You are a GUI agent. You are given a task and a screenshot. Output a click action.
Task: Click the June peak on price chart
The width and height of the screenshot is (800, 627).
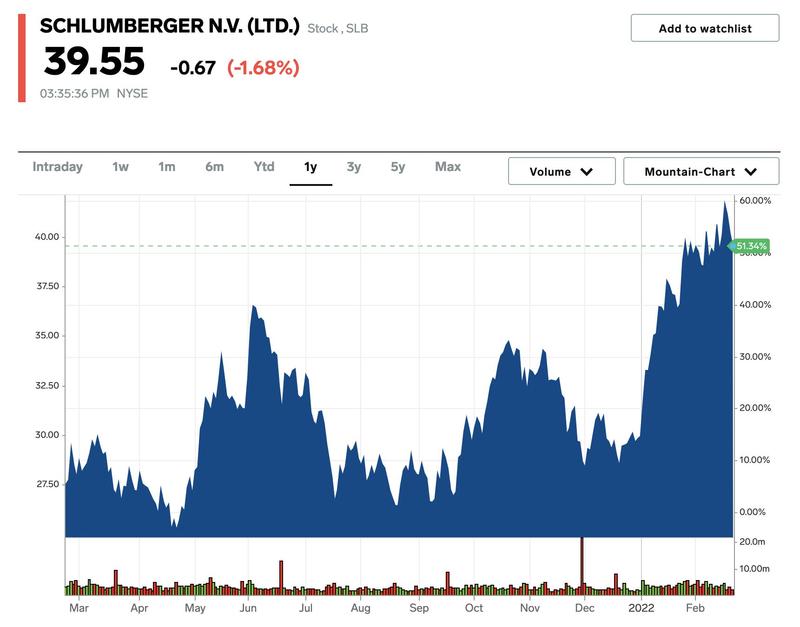tap(253, 307)
